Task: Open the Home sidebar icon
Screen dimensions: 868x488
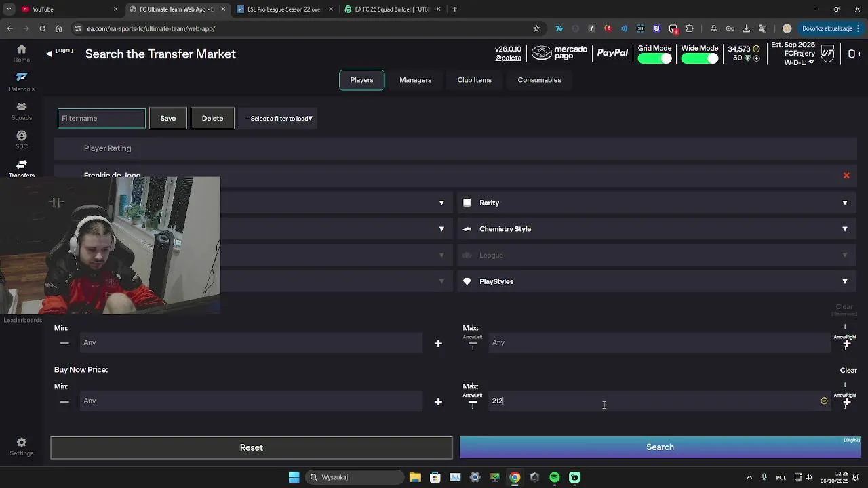Action: (x=21, y=49)
